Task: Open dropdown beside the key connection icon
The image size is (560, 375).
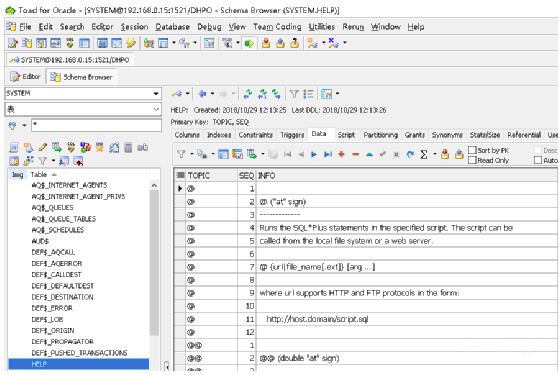Action: pos(187,94)
